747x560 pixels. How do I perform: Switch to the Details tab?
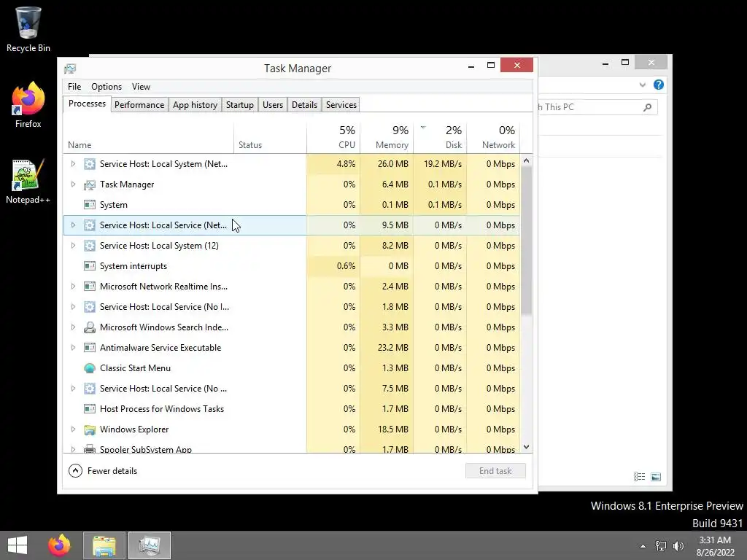coord(304,105)
